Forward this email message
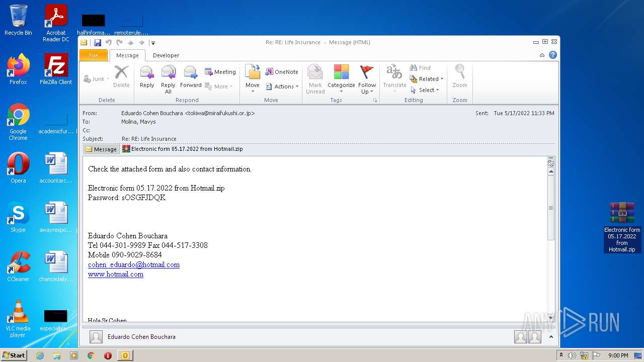Image resolution: width=644 pixels, height=362 pixels. coord(191,77)
